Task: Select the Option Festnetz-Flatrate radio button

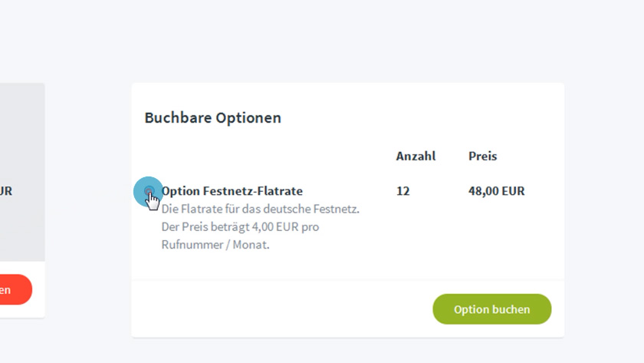Action: pos(149,191)
